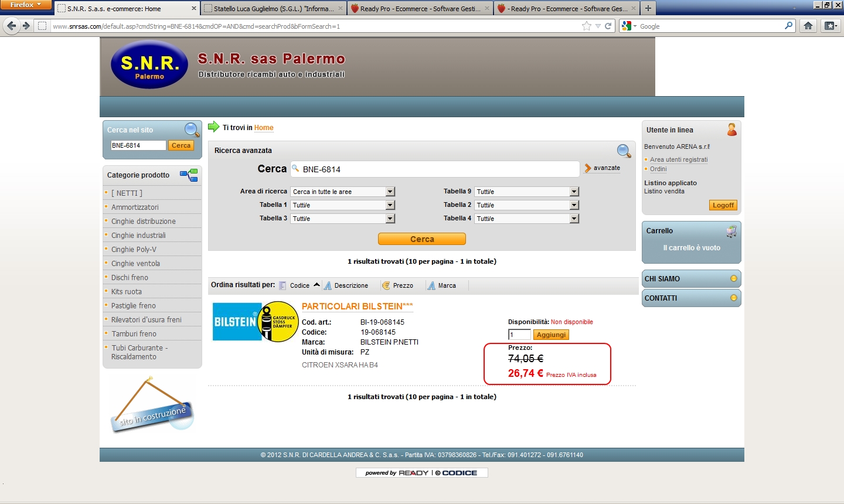The width and height of the screenshot is (844, 504).
Task: Click the sito in costruzione sign image
Action: [152, 404]
